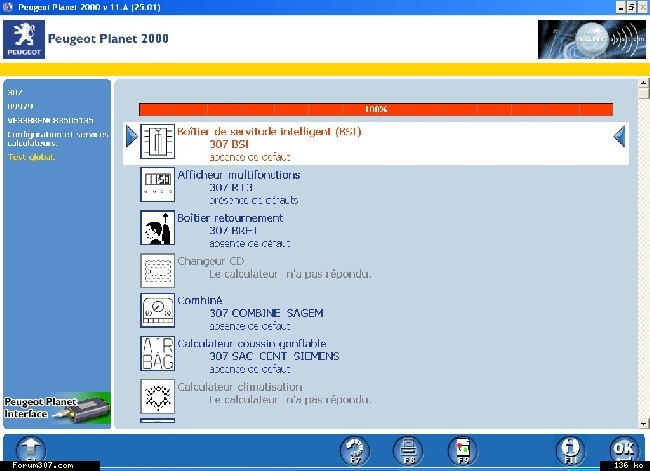Select 'Configuration et services calculateurs' entry
Image resolution: width=650 pixels, height=471 pixels.
click(x=58, y=139)
